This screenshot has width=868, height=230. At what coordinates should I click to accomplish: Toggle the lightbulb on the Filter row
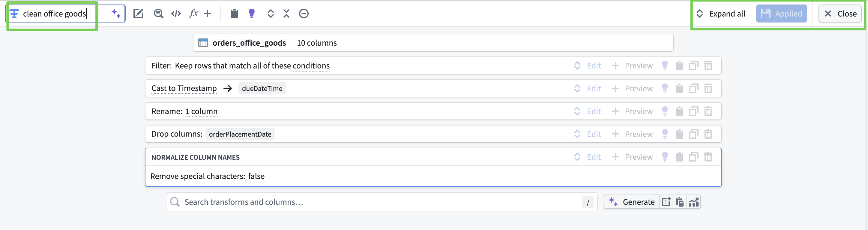coord(665,65)
